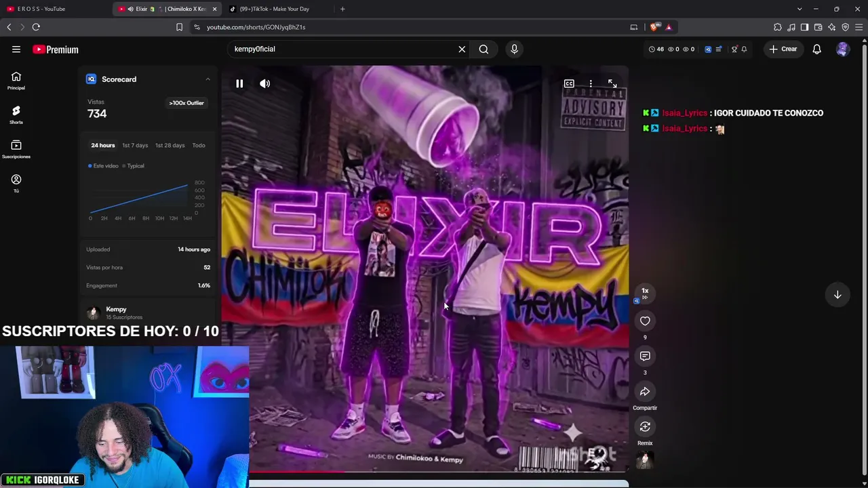Open the Kempy channel in Scorecard
This screenshot has width=868, height=488.
pyautogui.click(x=116, y=309)
